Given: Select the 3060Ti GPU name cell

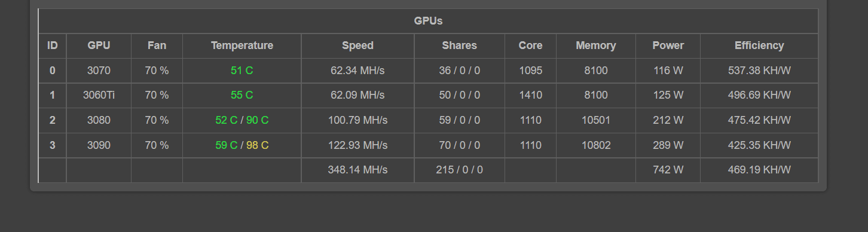Looking at the screenshot, I should click(x=99, y=95).
